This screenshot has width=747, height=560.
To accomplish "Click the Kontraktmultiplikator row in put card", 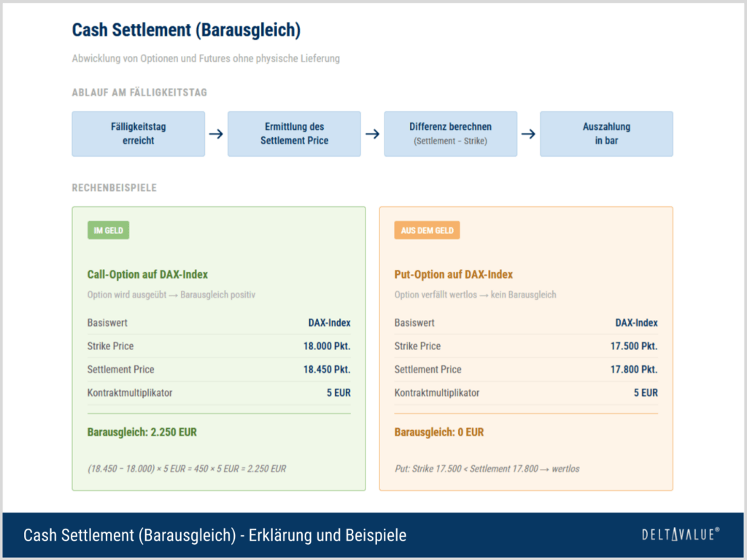I will 526,393.
